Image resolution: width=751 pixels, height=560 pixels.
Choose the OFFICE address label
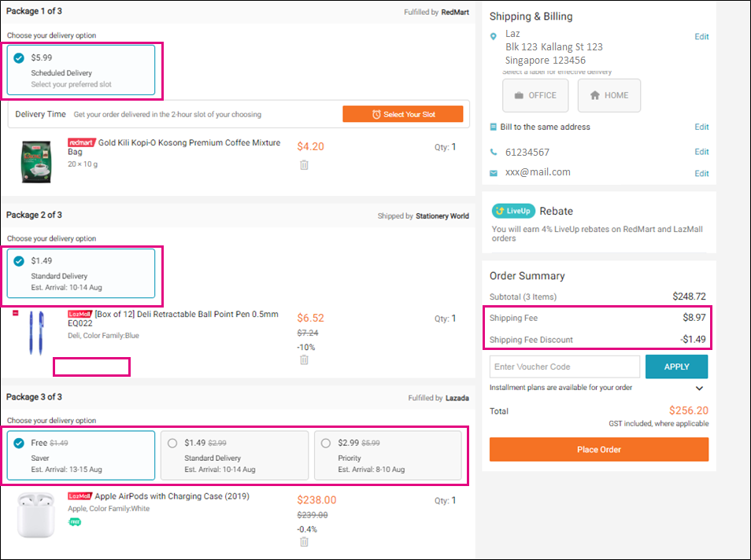(x=535, y=95)
